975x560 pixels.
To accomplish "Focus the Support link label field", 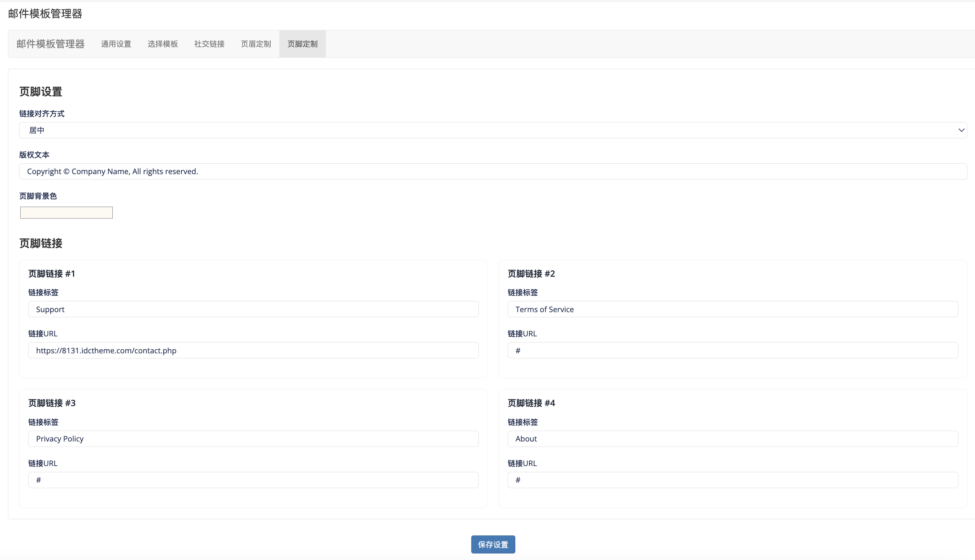I will (253, 309).
